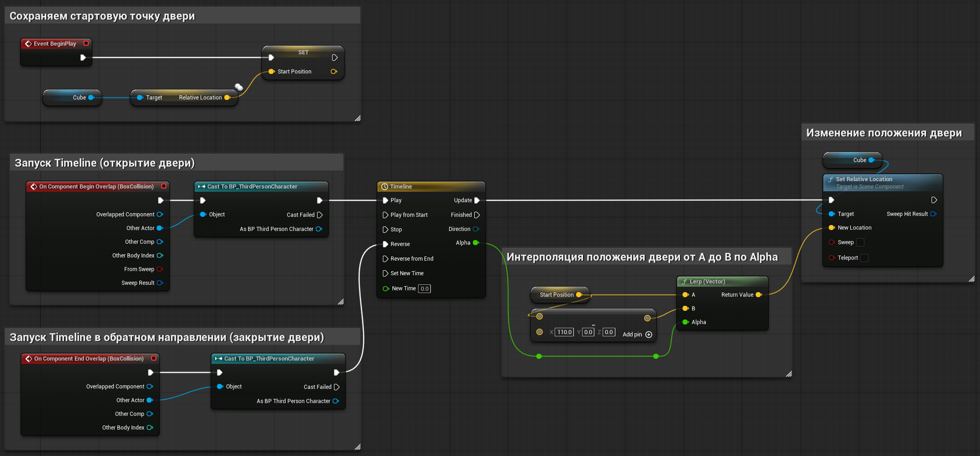This screenshot has width=980, height=456.
Task: Click the Timeline Alpha output pin
Action: pyautogui.click(x=476, y=243)
